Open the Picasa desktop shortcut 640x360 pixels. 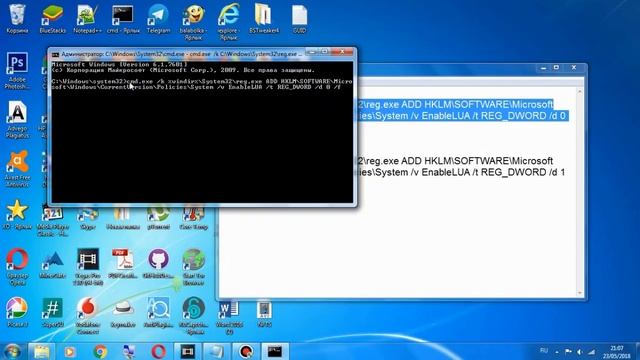click(17, 313)
